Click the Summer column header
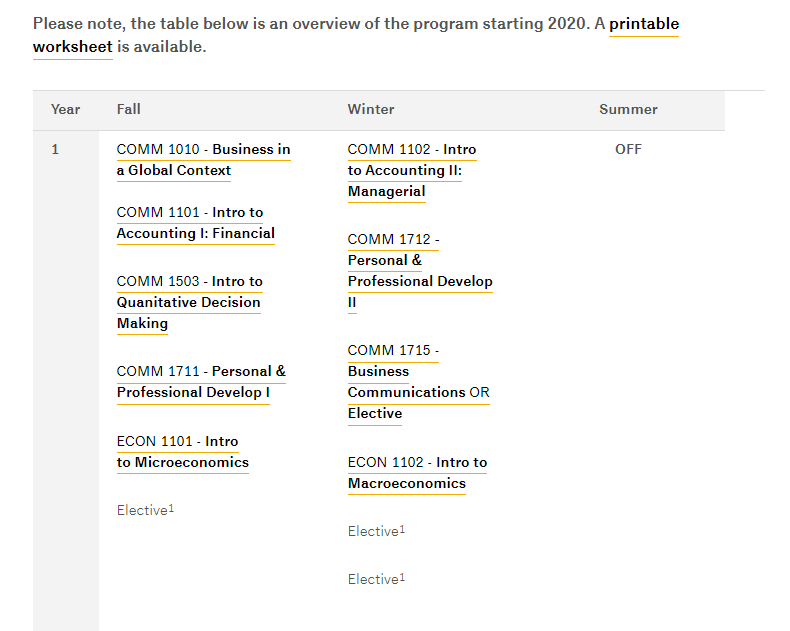Image resolution: width=790 pixels, height=631 pixels. tap(628, 109)
